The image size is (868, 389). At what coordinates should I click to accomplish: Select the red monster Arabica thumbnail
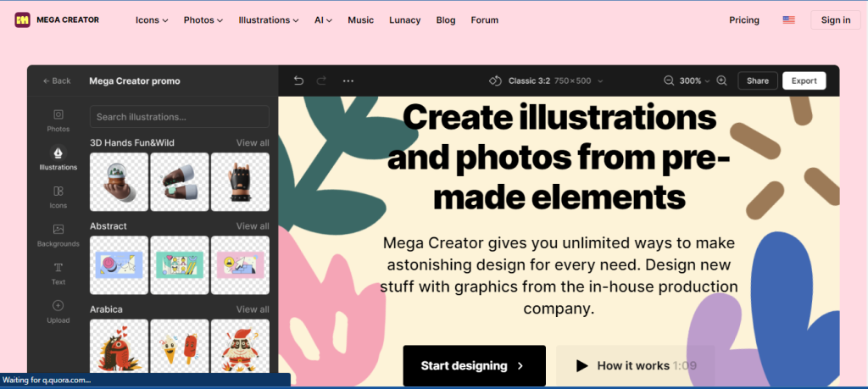(x=119, y=347)
